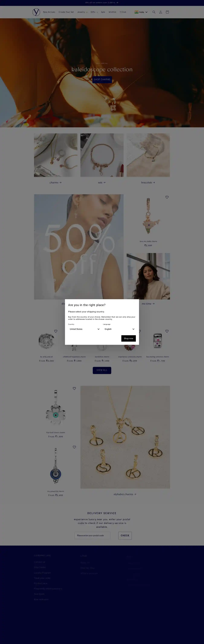Wishlist heart on love my india charm
This screenshot has width=204, height=644.
(167, 197)
